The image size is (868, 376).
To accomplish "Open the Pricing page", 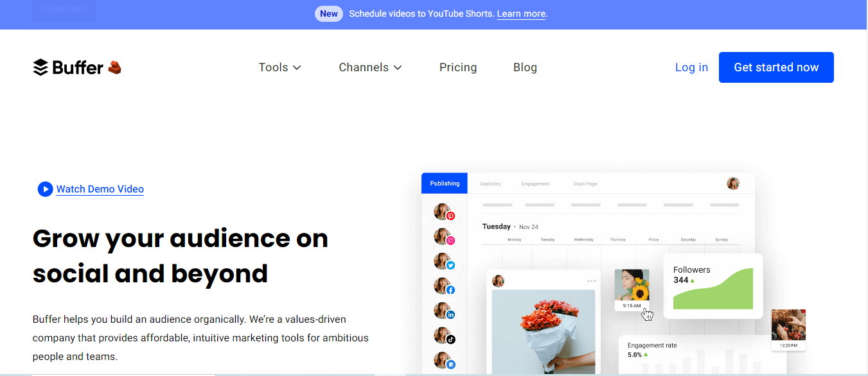I will [x=458, y=67].
